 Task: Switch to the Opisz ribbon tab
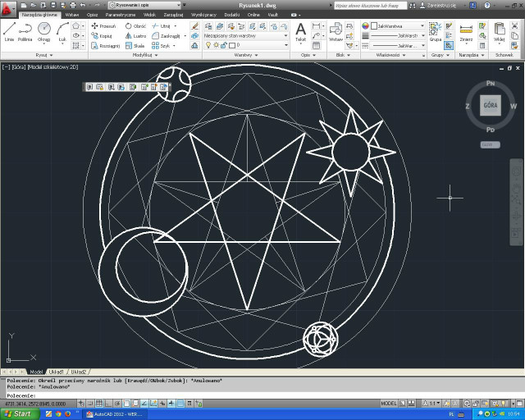pos(92,15)
